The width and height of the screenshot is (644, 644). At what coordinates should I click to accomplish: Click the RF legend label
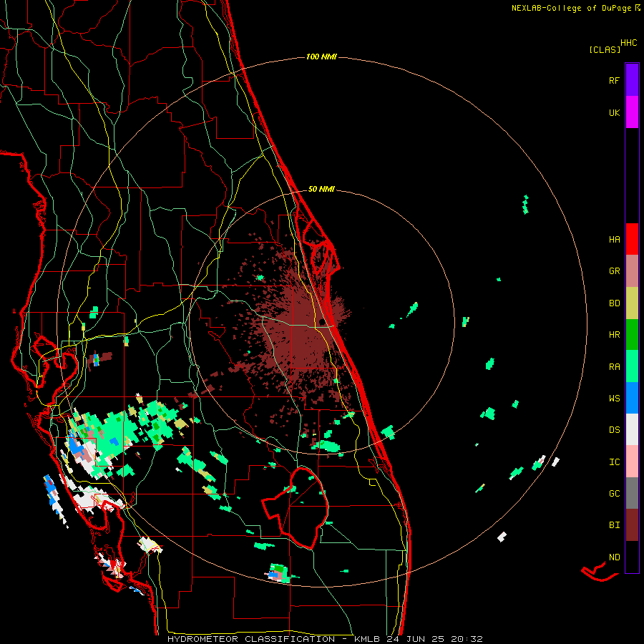[x=614, y=80]
